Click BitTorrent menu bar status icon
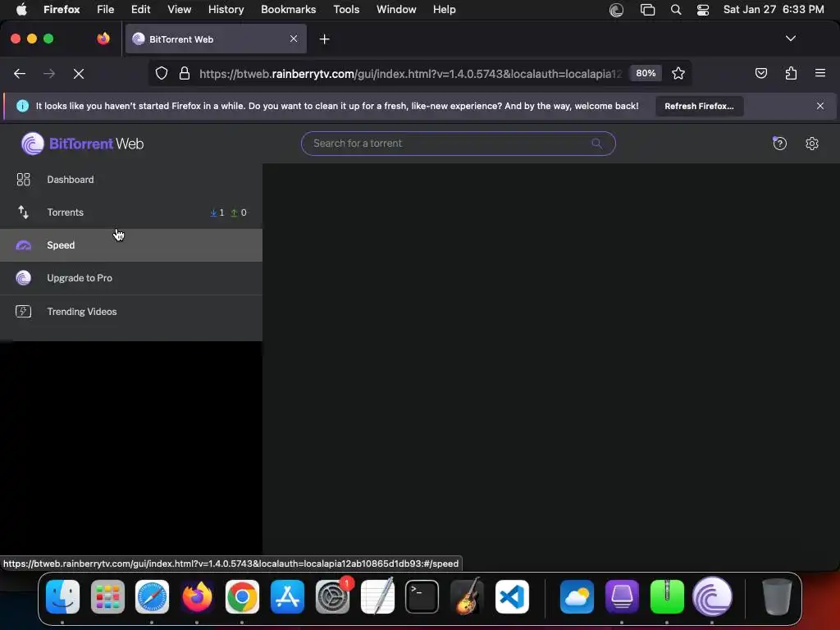 pyautogui.click(x=617, y=10)
